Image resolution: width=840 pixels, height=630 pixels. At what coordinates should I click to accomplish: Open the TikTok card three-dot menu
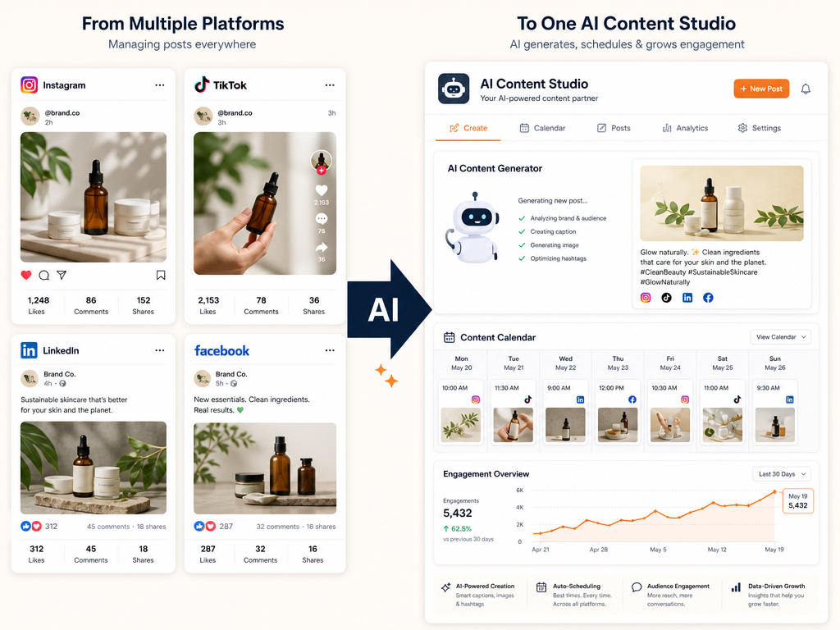pyautogui.click(x=330, y=85)
